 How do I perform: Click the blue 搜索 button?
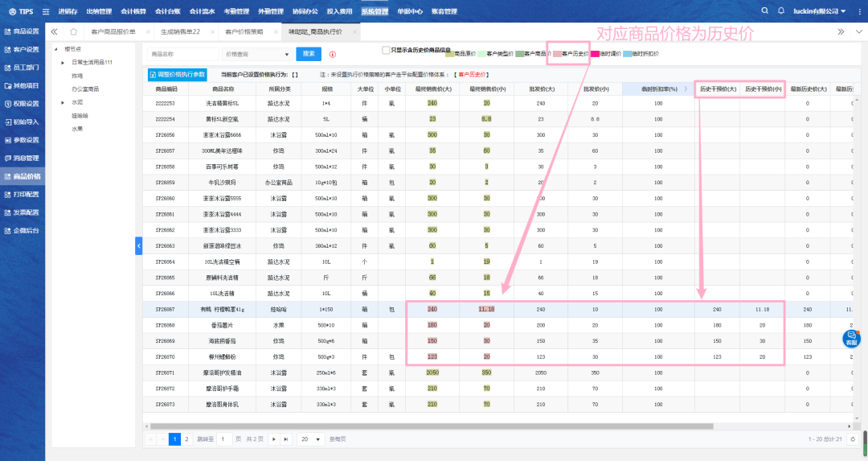point(309,54)
